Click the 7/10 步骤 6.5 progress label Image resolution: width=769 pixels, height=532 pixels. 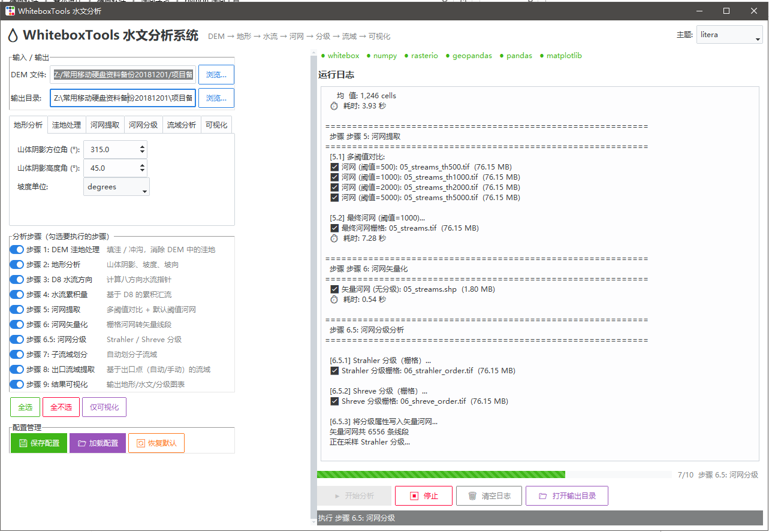coord(718,474)
